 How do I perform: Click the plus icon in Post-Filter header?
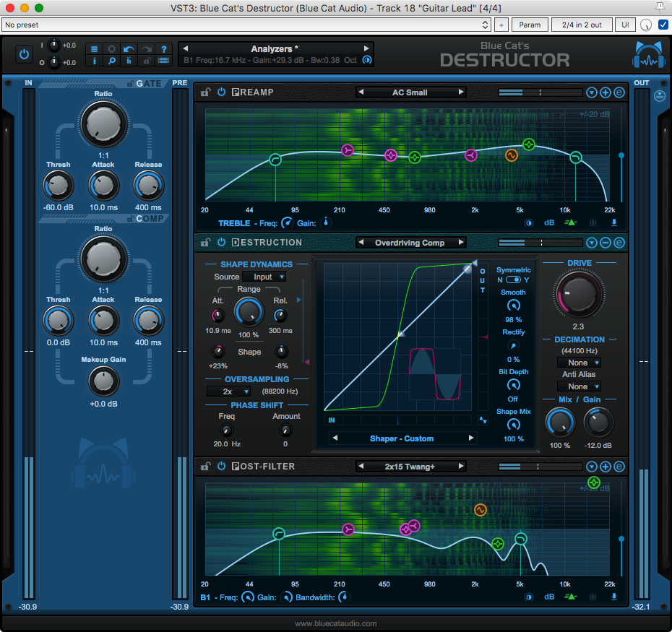pos(606,467)
